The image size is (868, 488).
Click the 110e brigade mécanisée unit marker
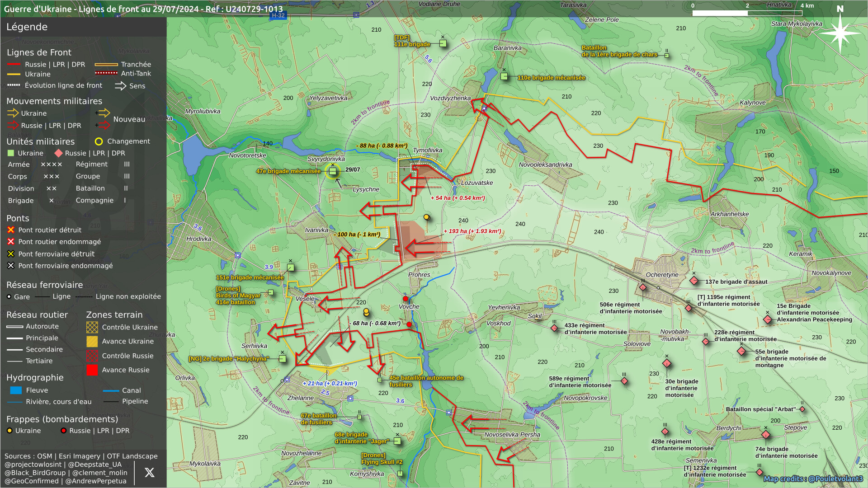pos(504,77)
